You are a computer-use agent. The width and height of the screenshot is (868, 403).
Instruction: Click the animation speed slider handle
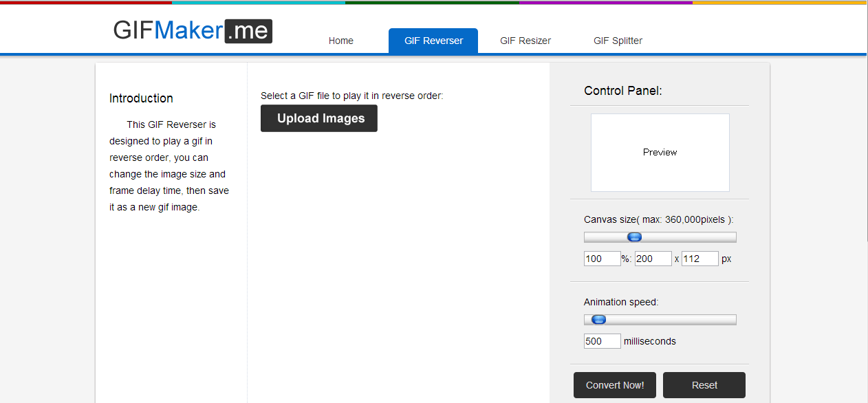(x=598, y=320)
